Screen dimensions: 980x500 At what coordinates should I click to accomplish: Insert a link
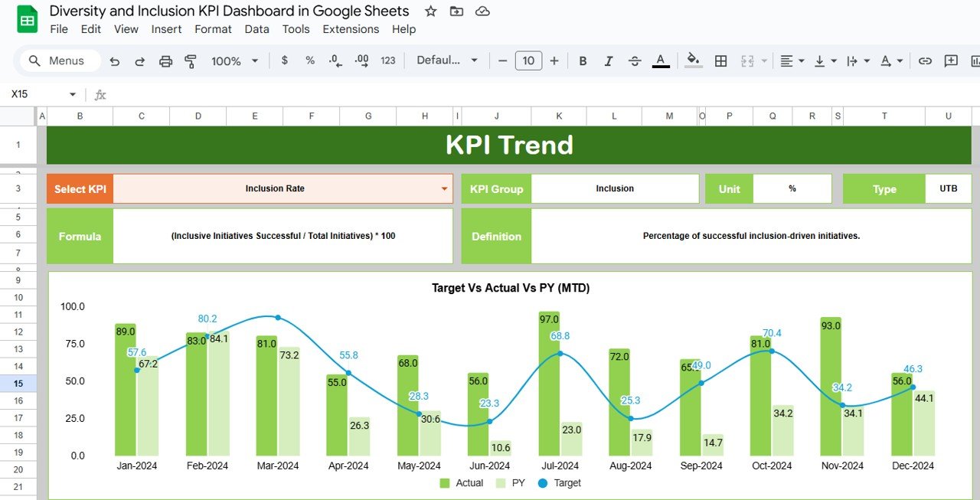click(925, 61)
